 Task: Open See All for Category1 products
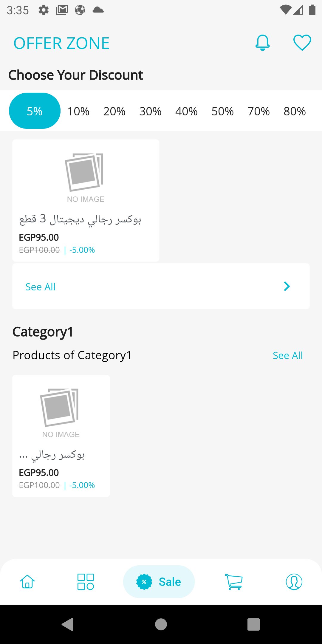point(288,355)
